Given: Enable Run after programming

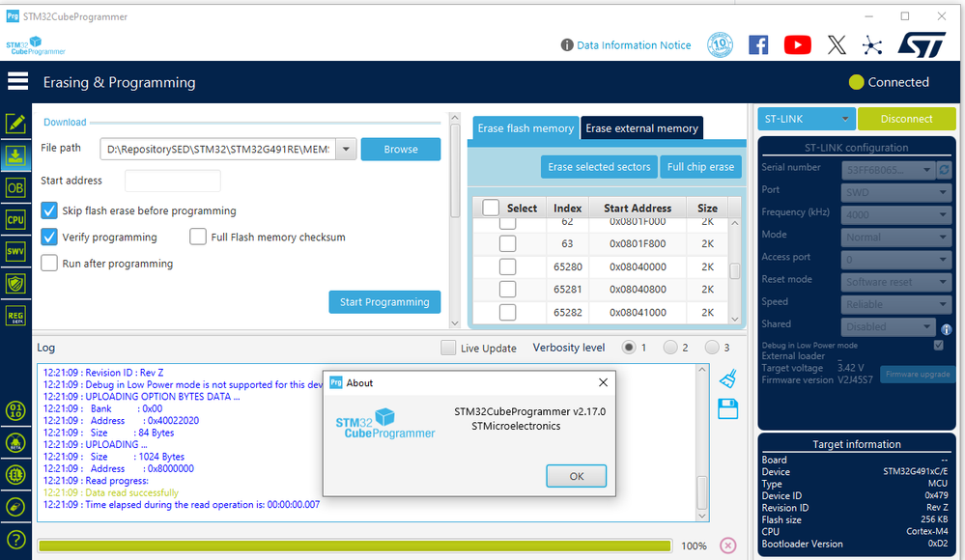Looking at the screenshot, I should pos(49,264).
